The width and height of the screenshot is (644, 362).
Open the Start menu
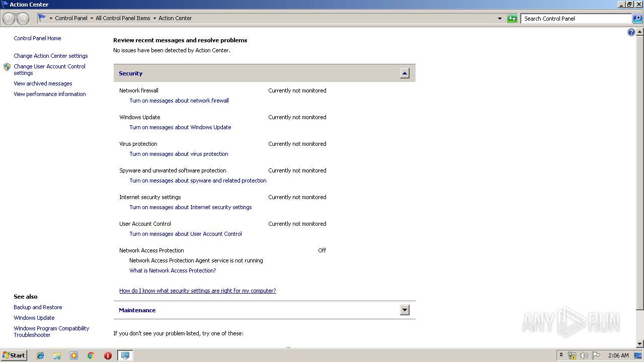coord(14,355)
